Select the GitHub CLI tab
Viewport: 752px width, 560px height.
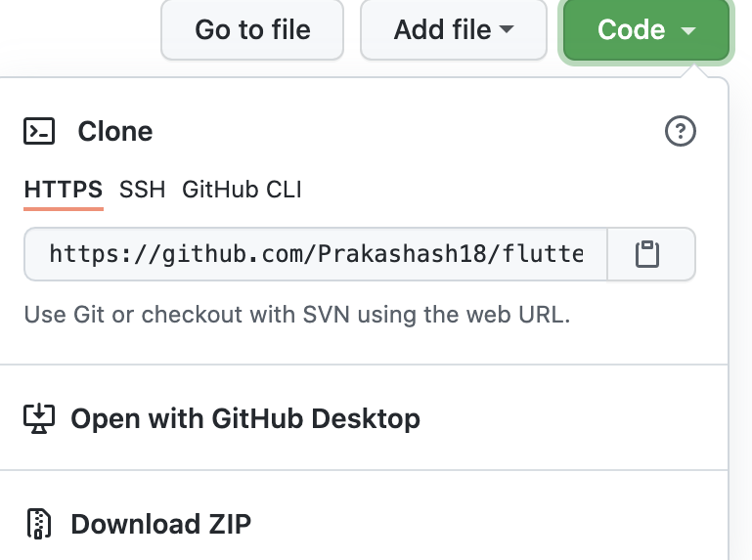click(242, 190)
